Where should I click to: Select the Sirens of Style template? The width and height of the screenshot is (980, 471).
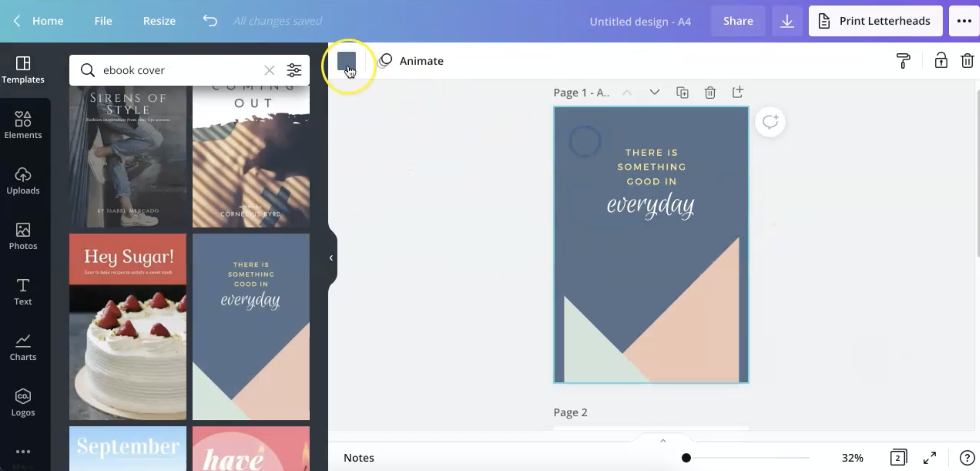click(128, 156)
